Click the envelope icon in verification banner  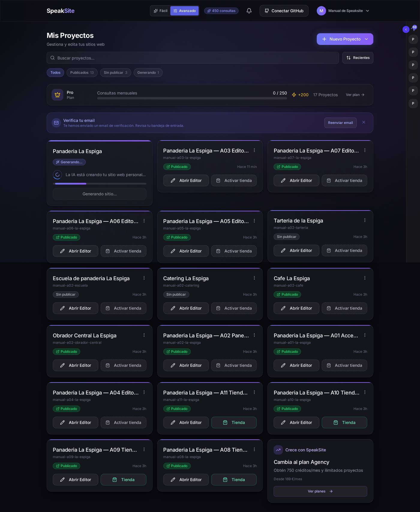coord(56,123)
